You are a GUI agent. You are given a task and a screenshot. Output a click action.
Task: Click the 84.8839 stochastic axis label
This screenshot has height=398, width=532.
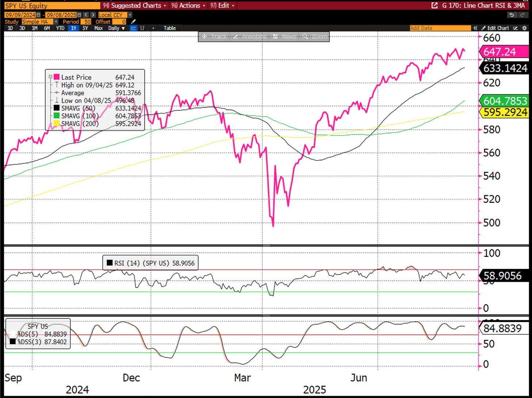coord(504,328)
